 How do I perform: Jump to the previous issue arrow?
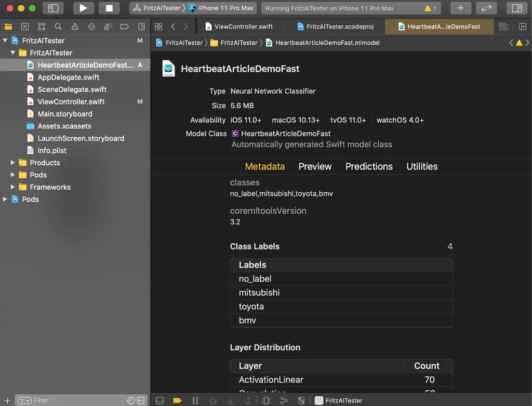511,43
